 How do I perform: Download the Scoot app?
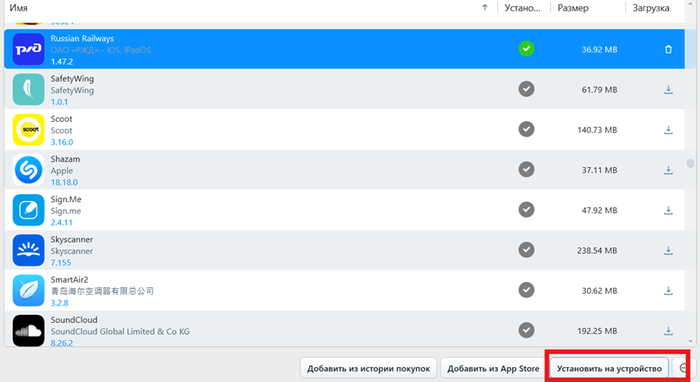pos(668,130)
